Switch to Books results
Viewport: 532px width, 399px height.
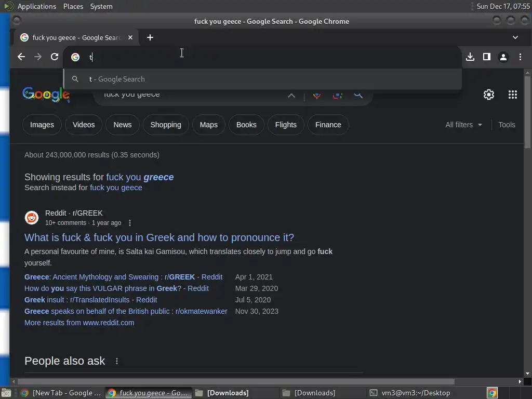click(246, 125)
